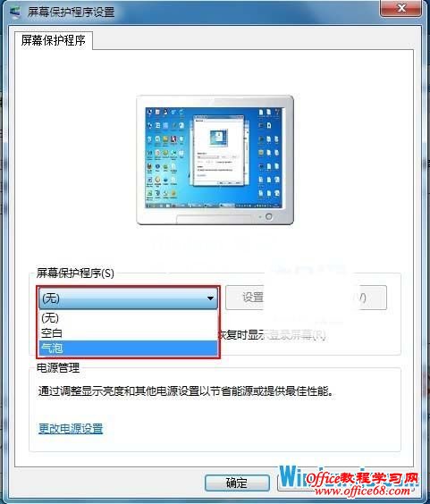Image resolution: width=430 pixels, height=504 pixels.
Task: Select the 屏幕保护程序 tab
Action: 54,40
